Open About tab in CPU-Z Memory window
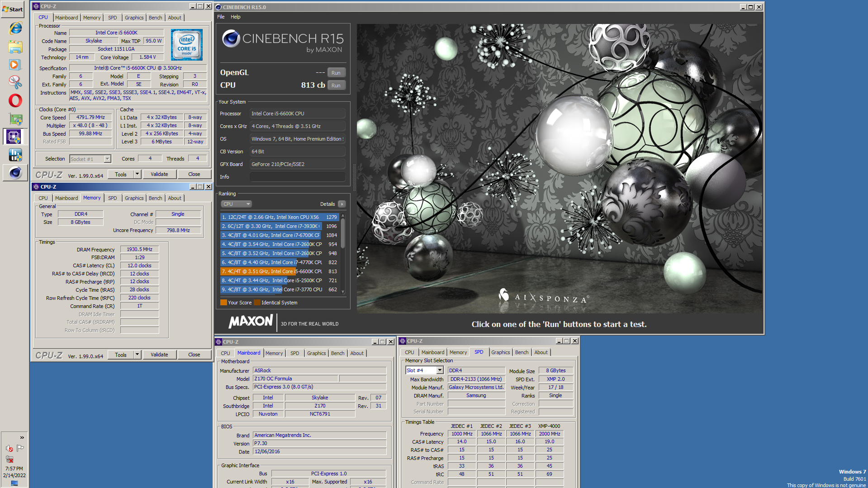The height and width of the screenshot is (488, 868). 175,198
